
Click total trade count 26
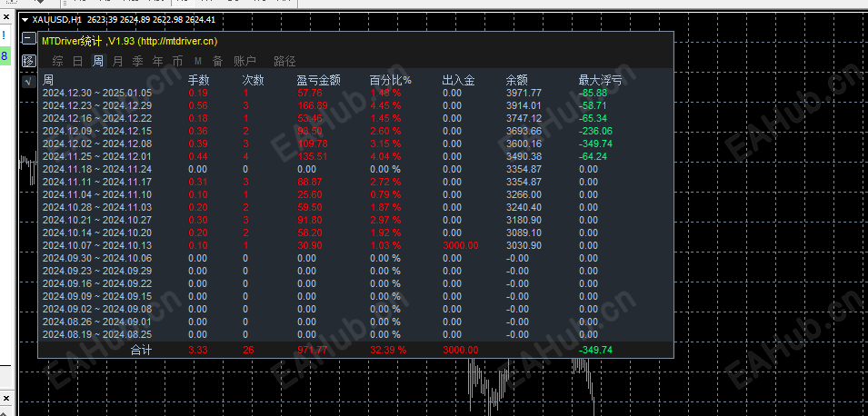248,351
